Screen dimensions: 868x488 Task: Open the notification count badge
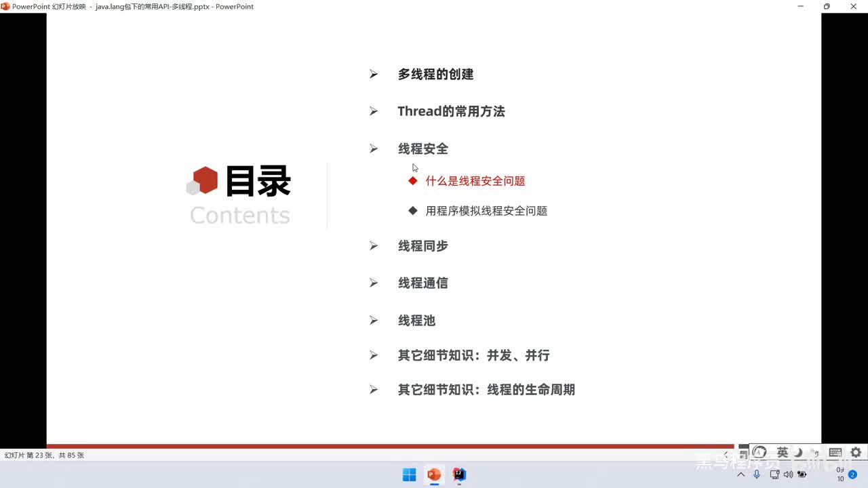[853, 474]
